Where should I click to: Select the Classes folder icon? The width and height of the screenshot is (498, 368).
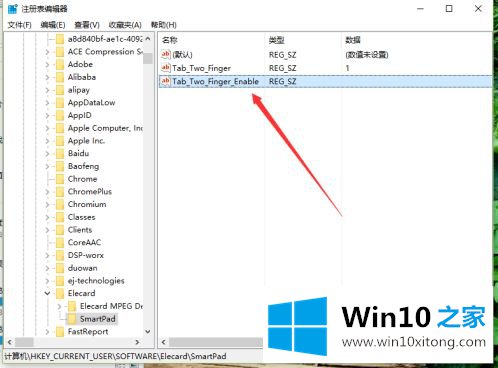click(x=60, y=217)
